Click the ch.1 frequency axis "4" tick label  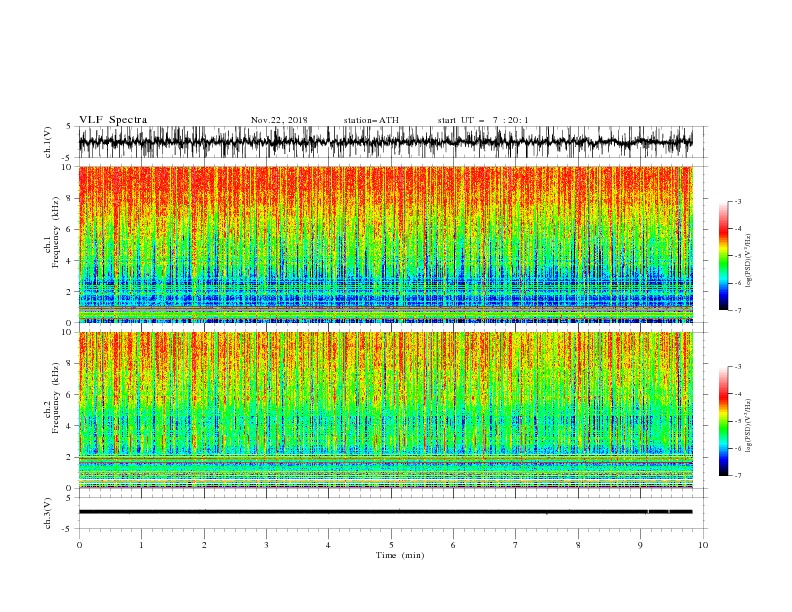(x=70, y=261)
